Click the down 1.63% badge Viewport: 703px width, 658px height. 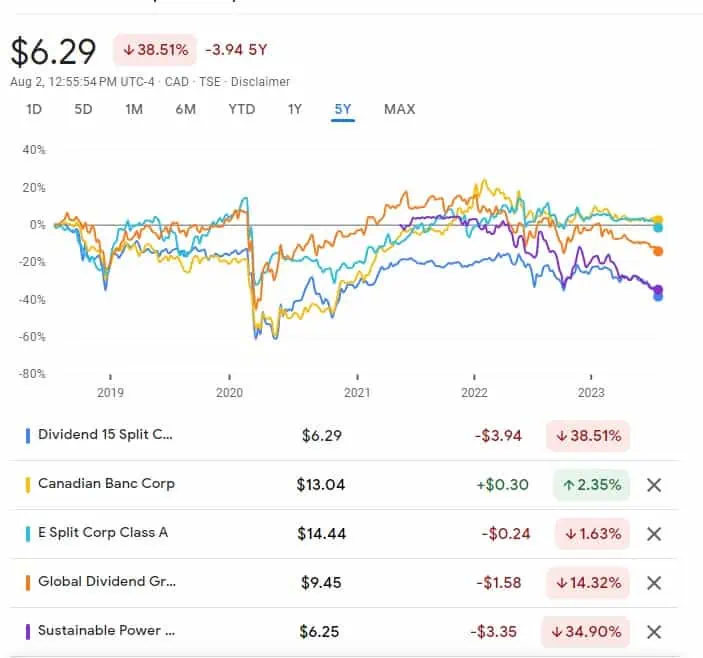(x=593, y=534)
